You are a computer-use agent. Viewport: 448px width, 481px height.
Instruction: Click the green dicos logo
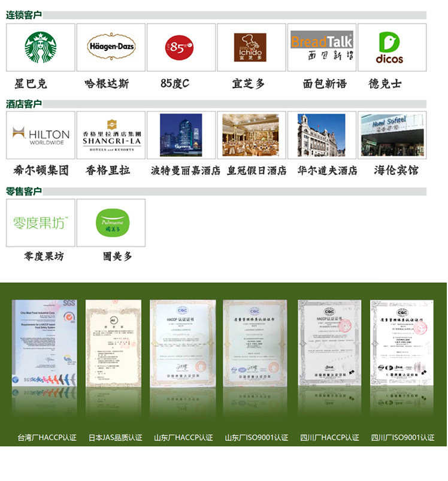pyautogui.click(x=389, y=47)
